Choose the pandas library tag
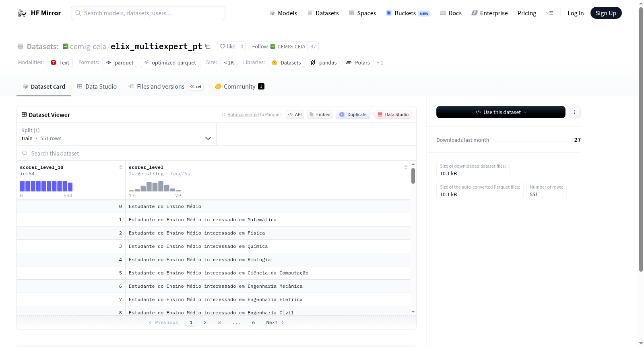The height and width of the screenshot is (347, 644). tap(324, 62)
